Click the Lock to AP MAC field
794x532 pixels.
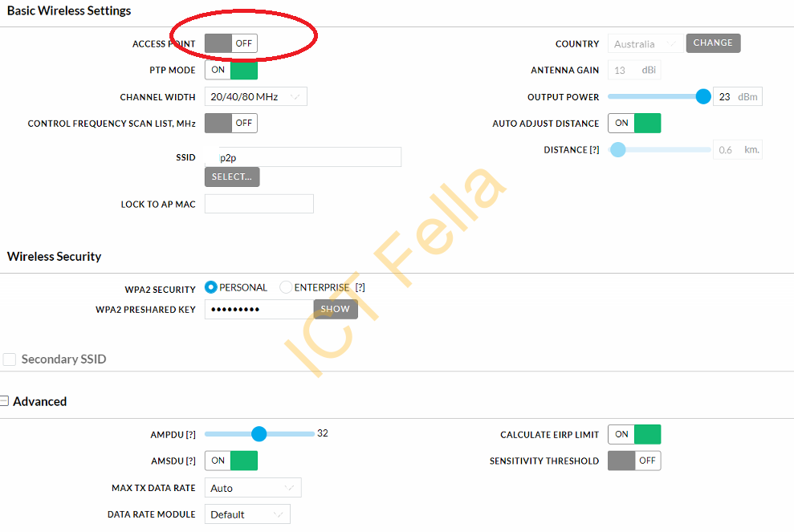pos(259,204)
